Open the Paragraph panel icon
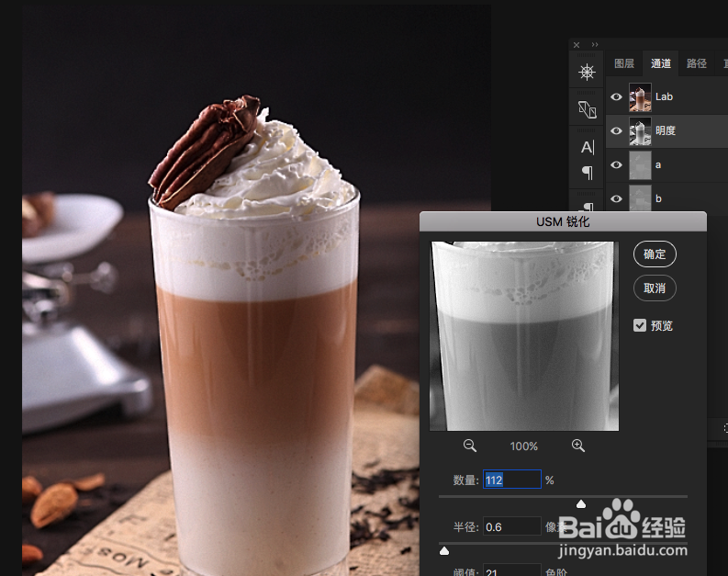This screenshot has height=576, width=728. coord(588,173)
